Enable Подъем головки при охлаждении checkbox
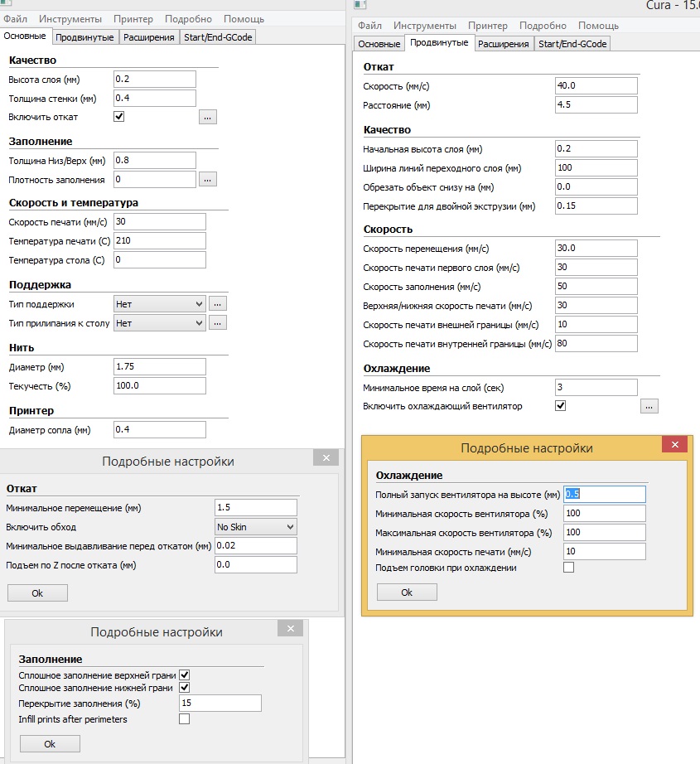This screenshot has width=700, height=764. (568, 567)
